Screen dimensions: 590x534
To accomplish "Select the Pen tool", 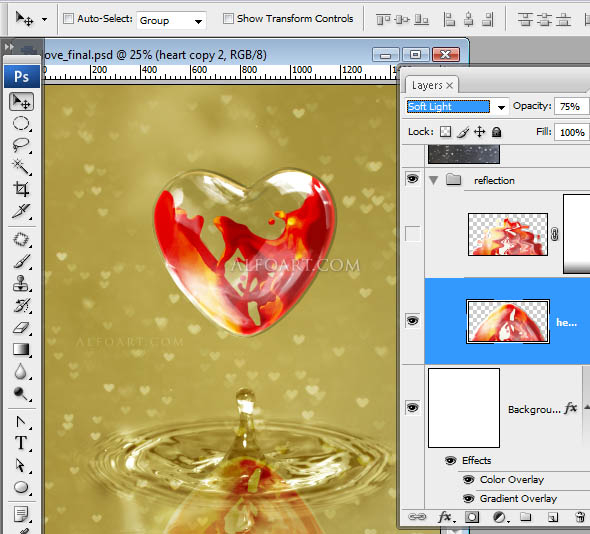I will point(21,422).
